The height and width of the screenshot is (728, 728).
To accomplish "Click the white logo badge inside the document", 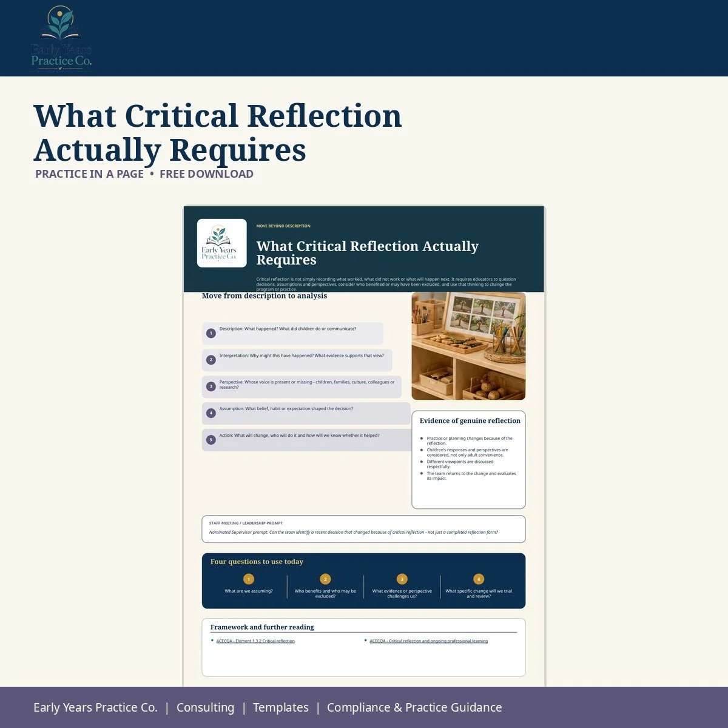I will (x=222, y=243).
